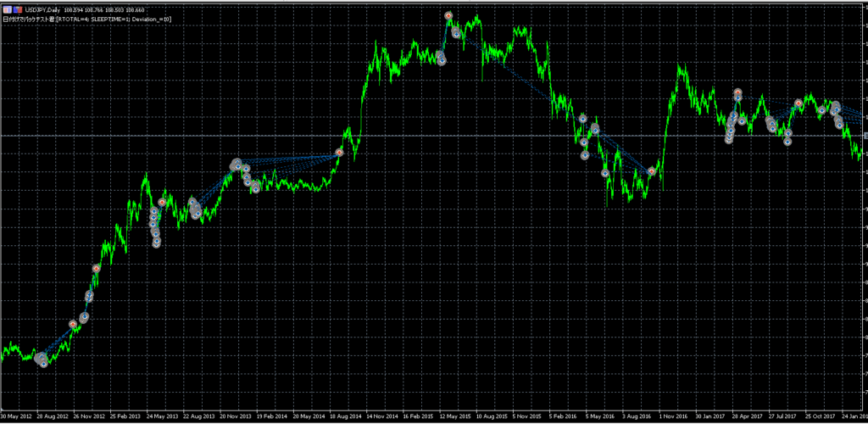Select red trade marker above 3 Aug 2016
The width and height of the screenshot is (868, 424).
tap(652, 170)
